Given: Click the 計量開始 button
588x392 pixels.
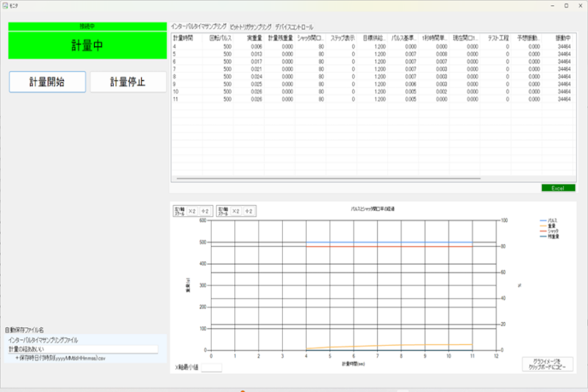Looking at the screenshot, I should (47, 82).
